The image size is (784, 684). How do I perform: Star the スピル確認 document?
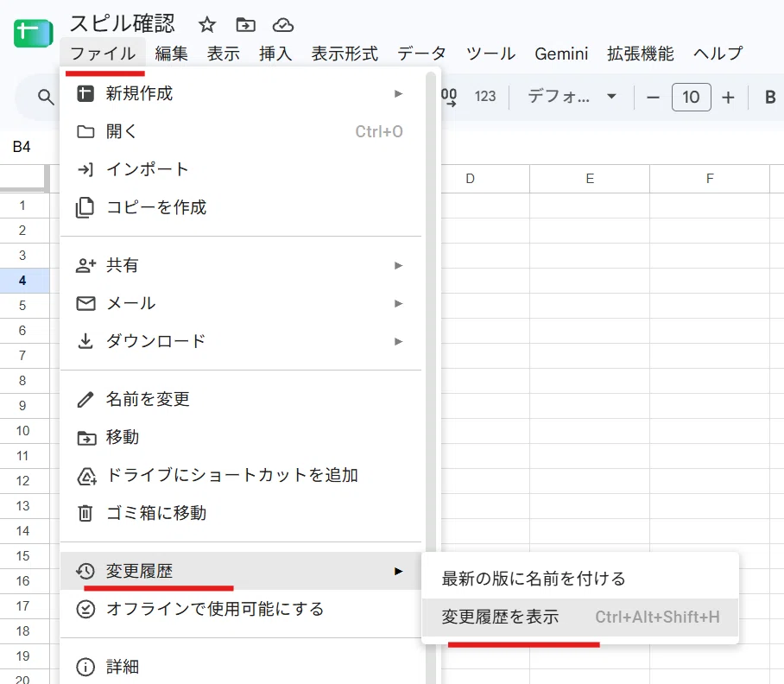[x=207, y=24]
